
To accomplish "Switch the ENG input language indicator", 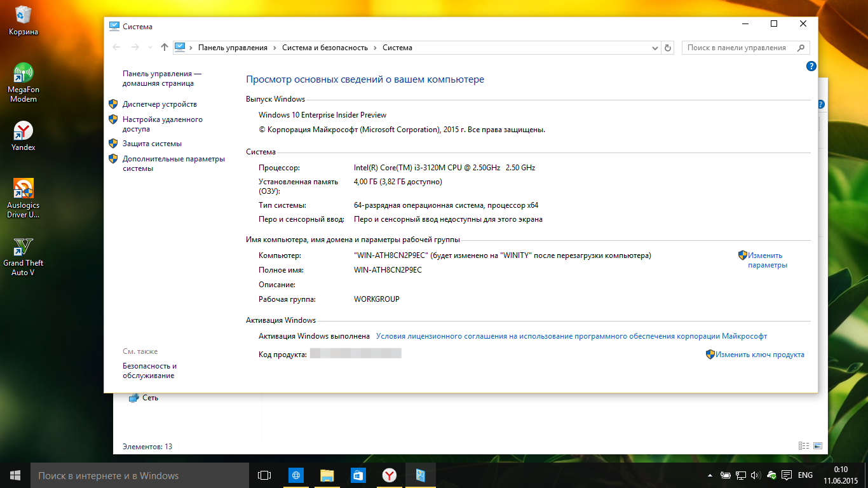I will click(805, 475).
